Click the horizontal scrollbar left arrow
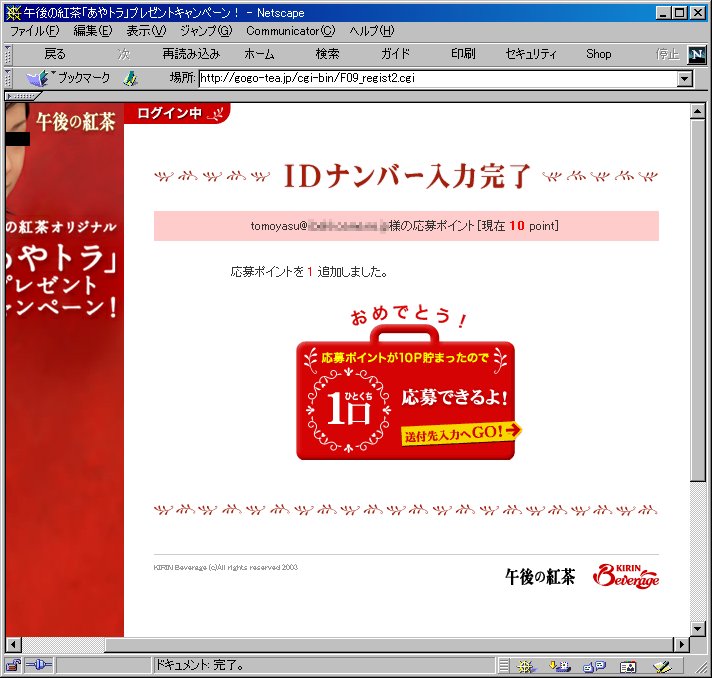 pyautogui.click(x=13, y=644)
